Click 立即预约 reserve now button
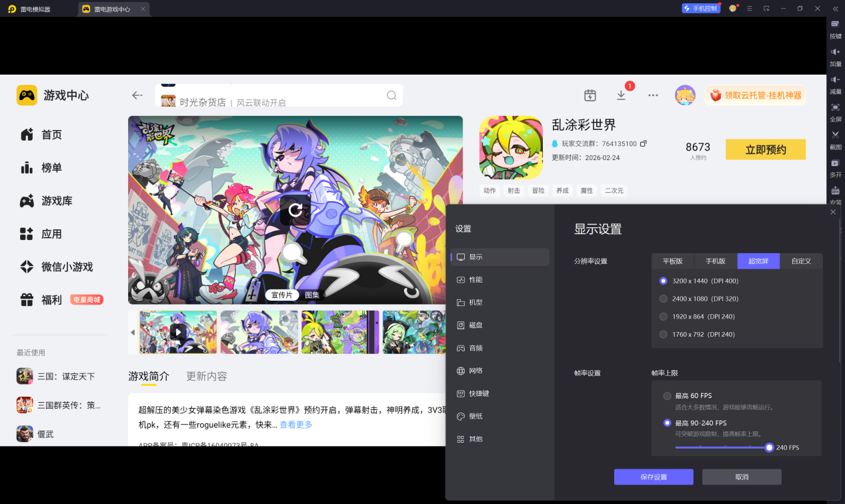 (x=766, y=150)
